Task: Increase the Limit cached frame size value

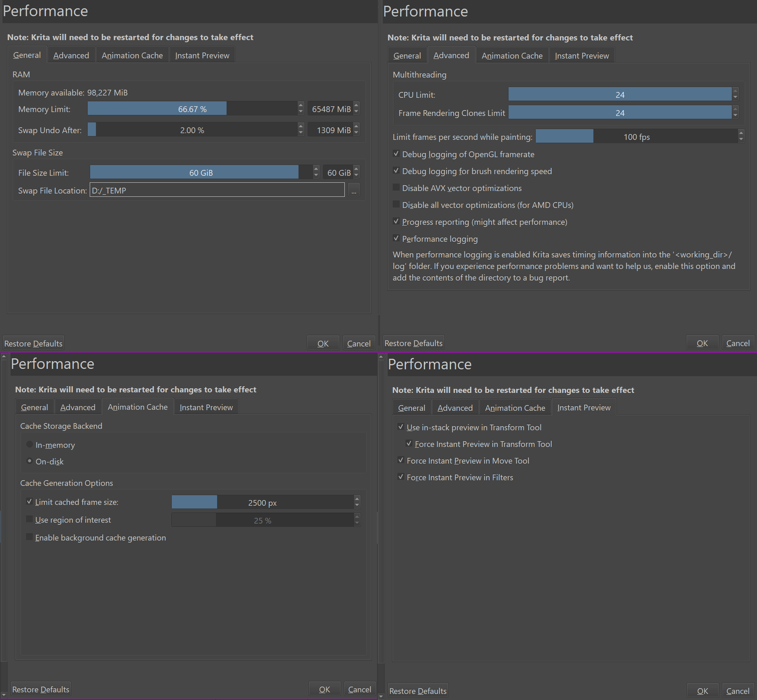Action: (x=357, y=499)
